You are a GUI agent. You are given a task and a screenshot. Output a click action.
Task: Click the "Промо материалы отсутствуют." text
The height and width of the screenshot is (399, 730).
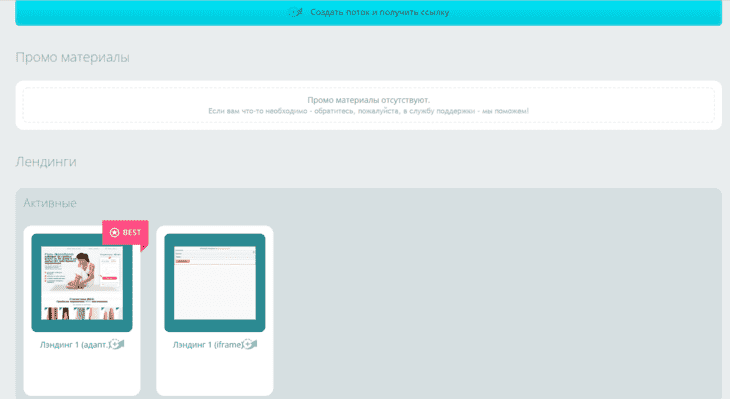tap(369, 100)
